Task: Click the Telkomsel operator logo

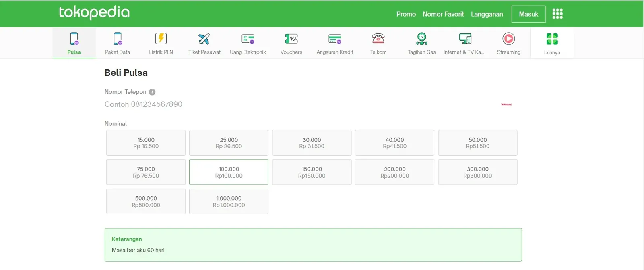Action: pyautogui.click(x=506, y=104)
